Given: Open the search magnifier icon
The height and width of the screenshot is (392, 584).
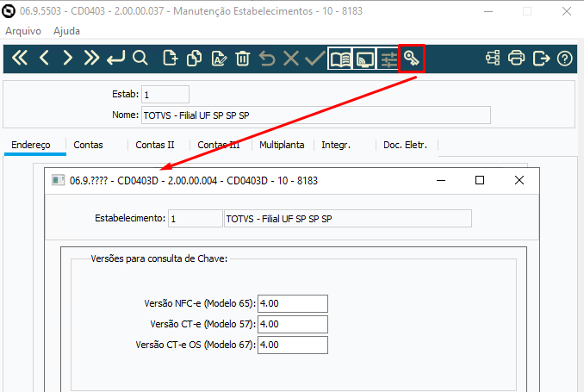Looking at the screenshot, I should [x=140, y=59].
